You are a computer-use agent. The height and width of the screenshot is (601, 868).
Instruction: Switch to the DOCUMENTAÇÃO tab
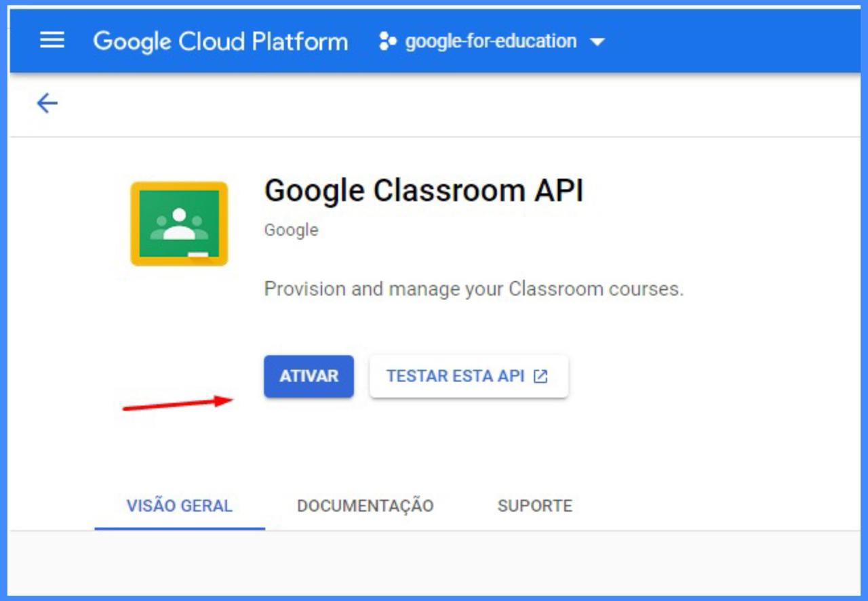point(366,506)
